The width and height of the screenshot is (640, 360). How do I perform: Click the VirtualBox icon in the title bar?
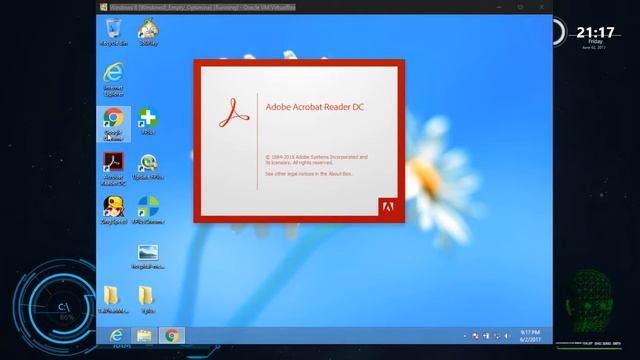(x=104, y=7)
